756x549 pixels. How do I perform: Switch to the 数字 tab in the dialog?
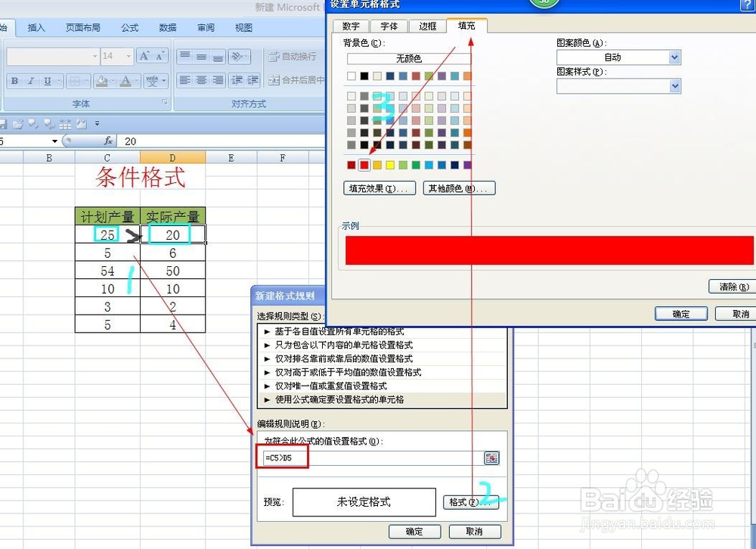pyautogui.click(x=351, y=26)
